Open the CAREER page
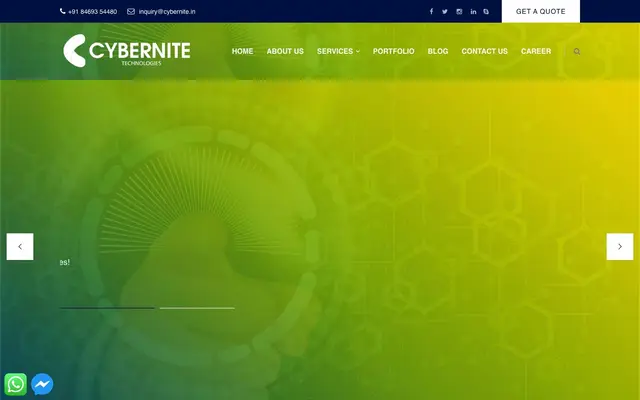 click(x=536, y=51)
